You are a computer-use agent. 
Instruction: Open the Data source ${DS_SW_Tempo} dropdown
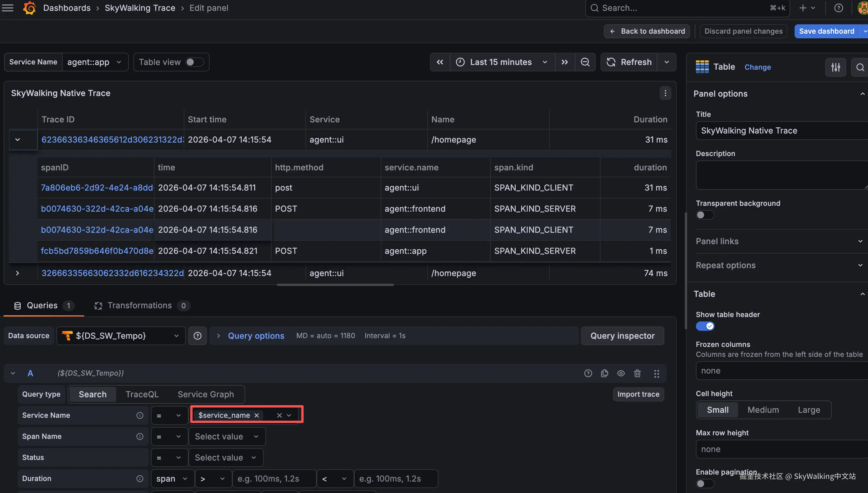pos(121,335)
